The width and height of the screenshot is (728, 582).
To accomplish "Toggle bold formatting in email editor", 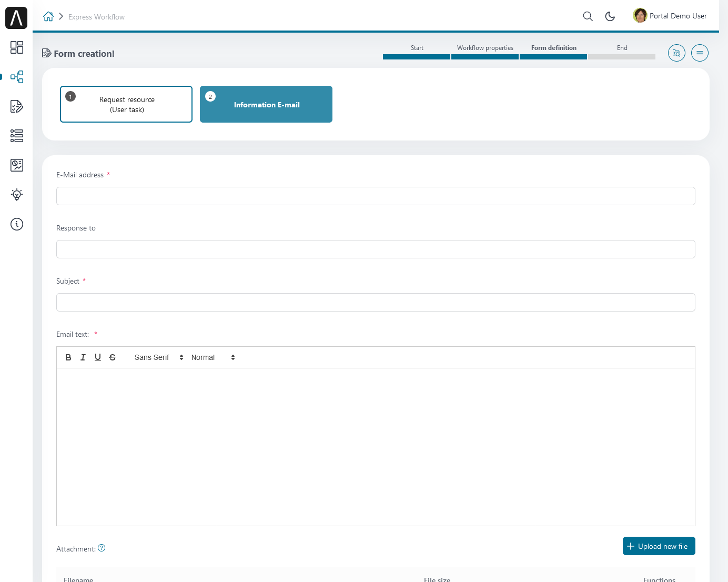I will pyautogui.click(x=68, y=357).
